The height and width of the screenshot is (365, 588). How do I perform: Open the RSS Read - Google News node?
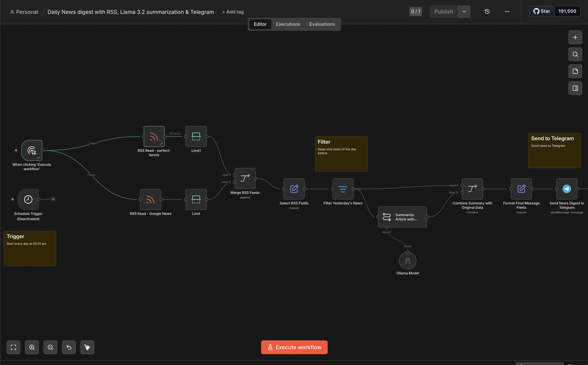(150, 199)
